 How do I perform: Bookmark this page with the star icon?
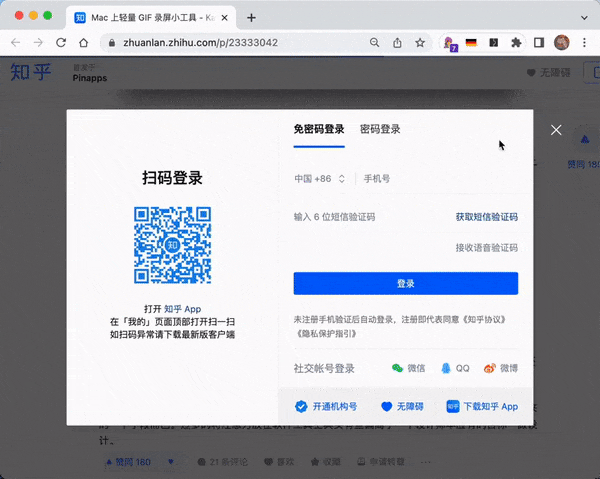(x=420, y=42)
